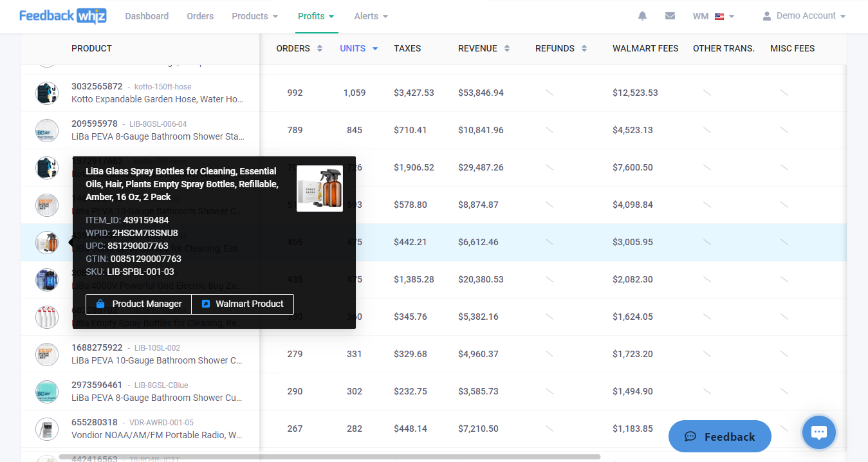Click product ID 3032565872
The width and height of the screenshot is (868, 462).
coord(97,86)
